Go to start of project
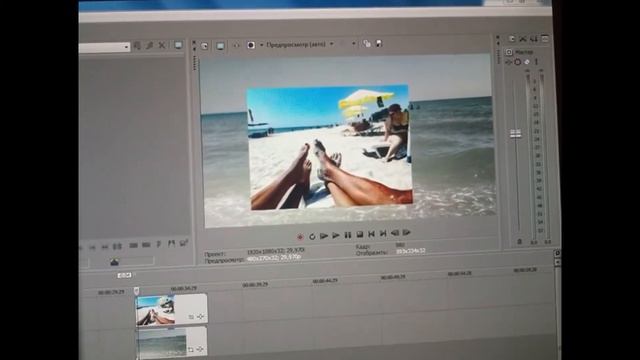 coord(371,234)
